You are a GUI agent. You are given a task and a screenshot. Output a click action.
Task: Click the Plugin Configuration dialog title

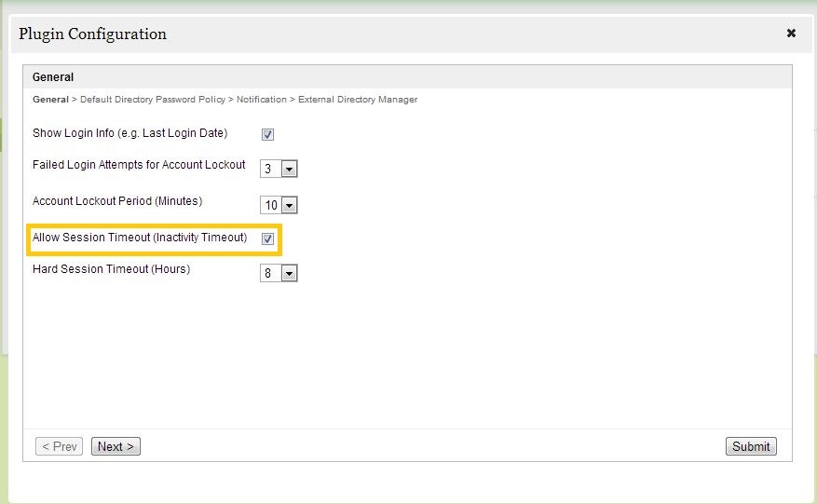click(x=92, y=34)
